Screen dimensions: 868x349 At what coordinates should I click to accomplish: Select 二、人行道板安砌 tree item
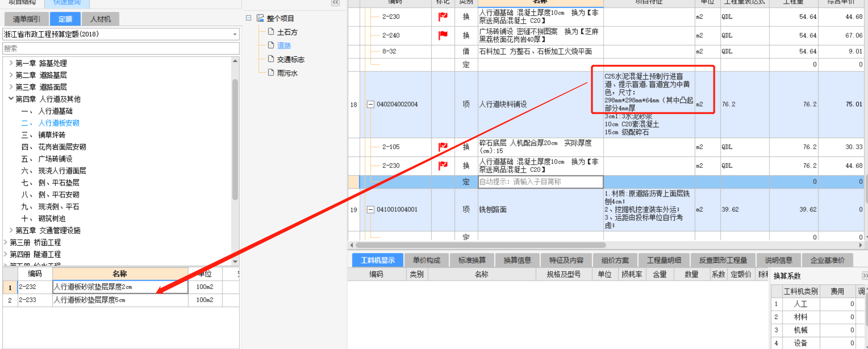50,123
